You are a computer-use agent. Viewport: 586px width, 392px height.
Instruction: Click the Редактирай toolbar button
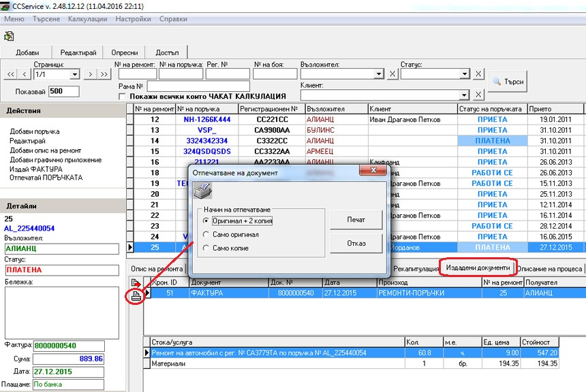pos(78,52)
